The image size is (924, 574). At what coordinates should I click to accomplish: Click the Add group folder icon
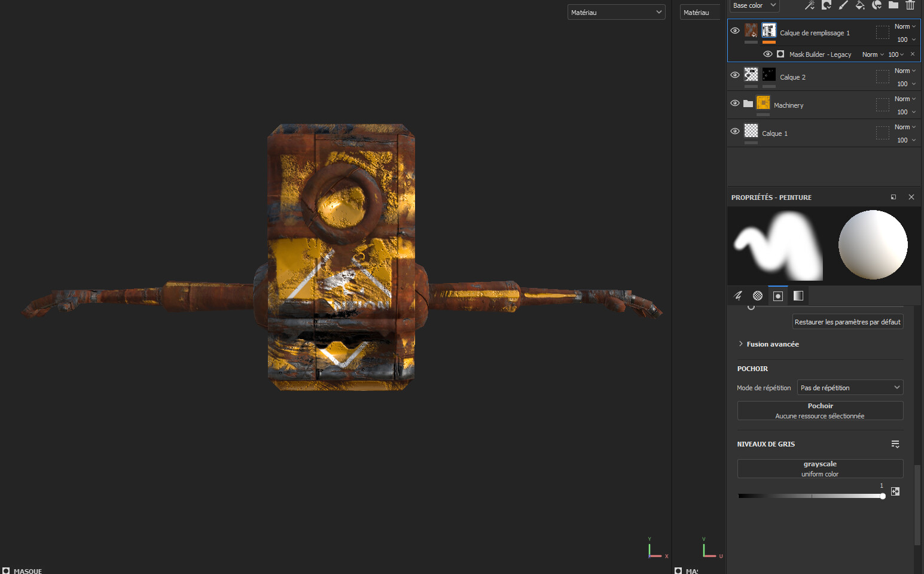pos(893,5)
